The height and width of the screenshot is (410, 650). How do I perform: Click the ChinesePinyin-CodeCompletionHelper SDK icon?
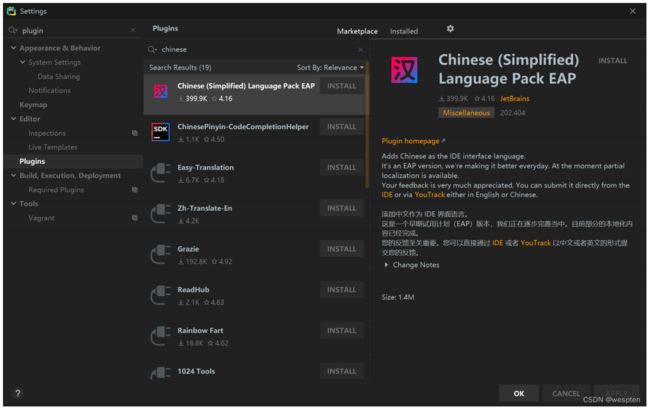click(160, 132)
